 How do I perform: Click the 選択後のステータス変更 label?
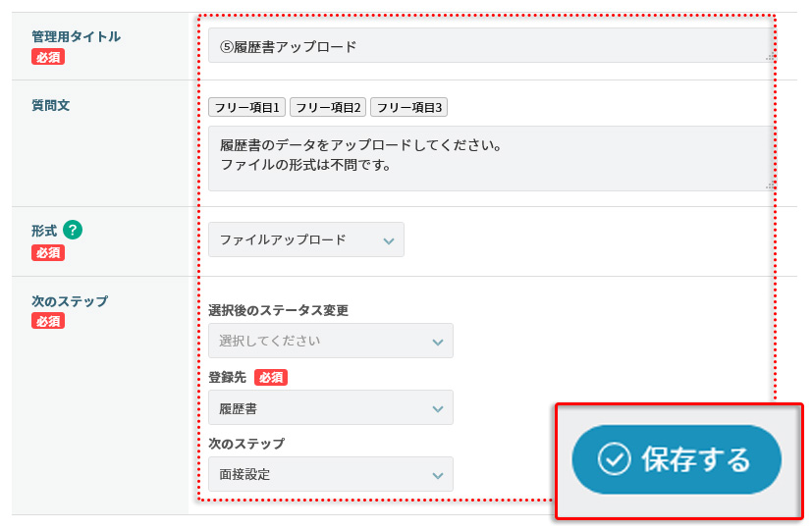[279, 310]
